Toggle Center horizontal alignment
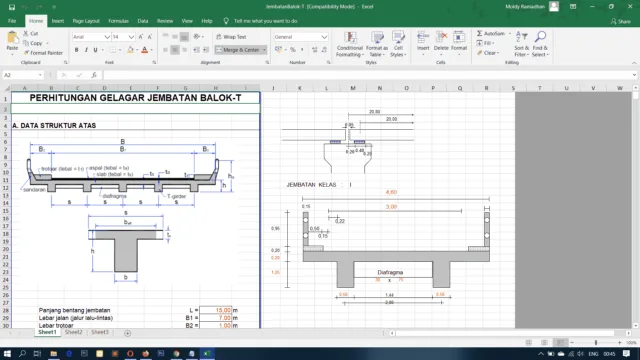Screen dimensions: 640x360 coord(175,50)
